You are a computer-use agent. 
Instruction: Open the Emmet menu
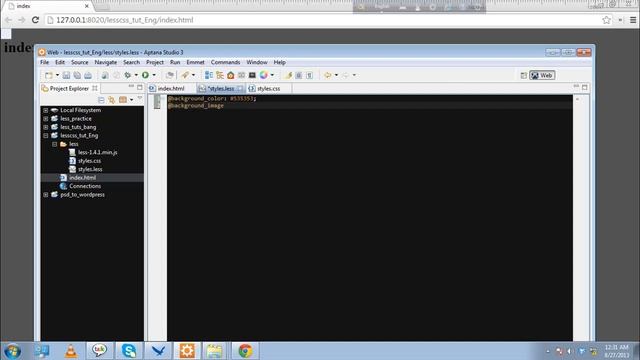pyautogui.click(x=196, y=62)
